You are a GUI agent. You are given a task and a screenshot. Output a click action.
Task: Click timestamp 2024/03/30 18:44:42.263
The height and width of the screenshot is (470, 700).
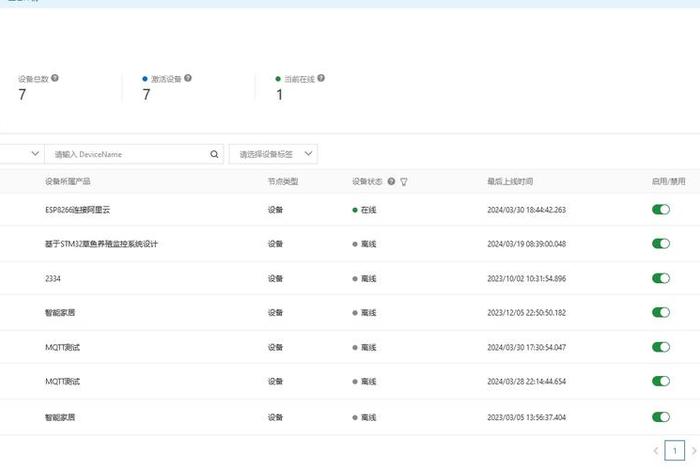pos(527,210)
